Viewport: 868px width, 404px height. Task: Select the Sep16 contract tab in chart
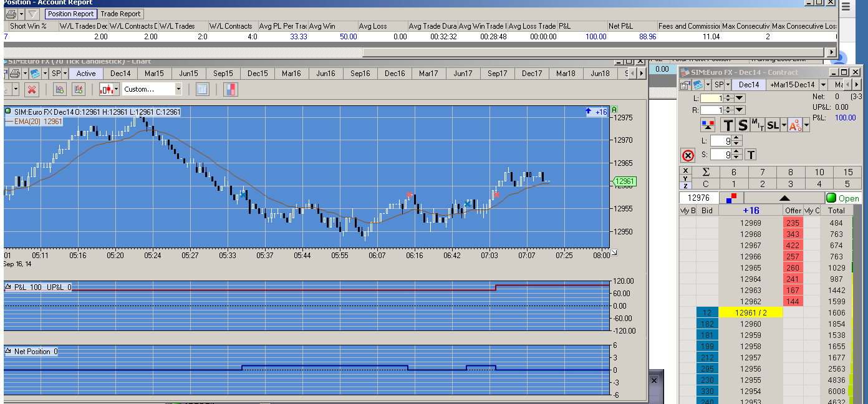coord(360,74)
